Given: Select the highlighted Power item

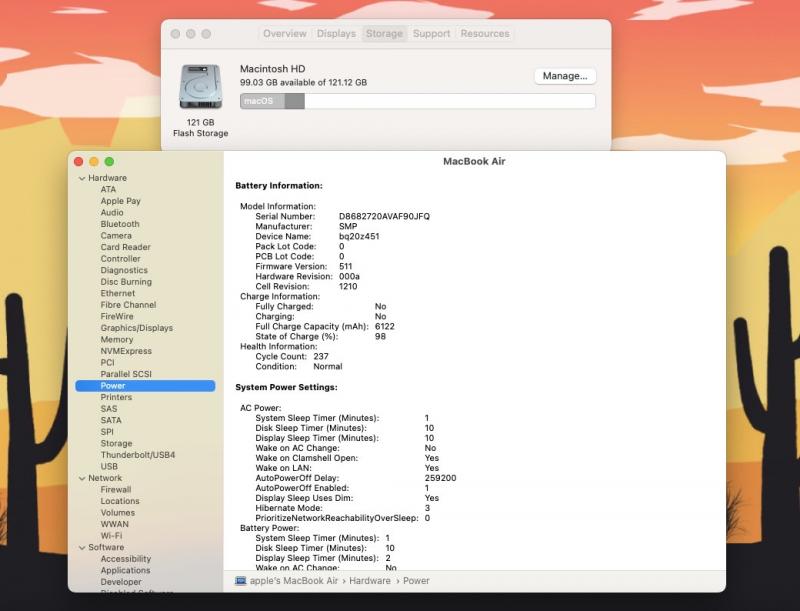Looking at the screenshot, I should 145,386.
